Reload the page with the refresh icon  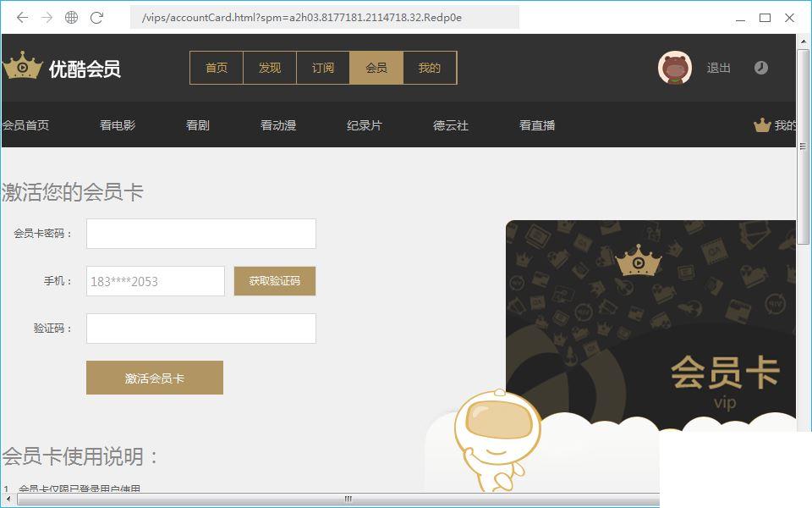pyautogui.click(x=96, y=18)
